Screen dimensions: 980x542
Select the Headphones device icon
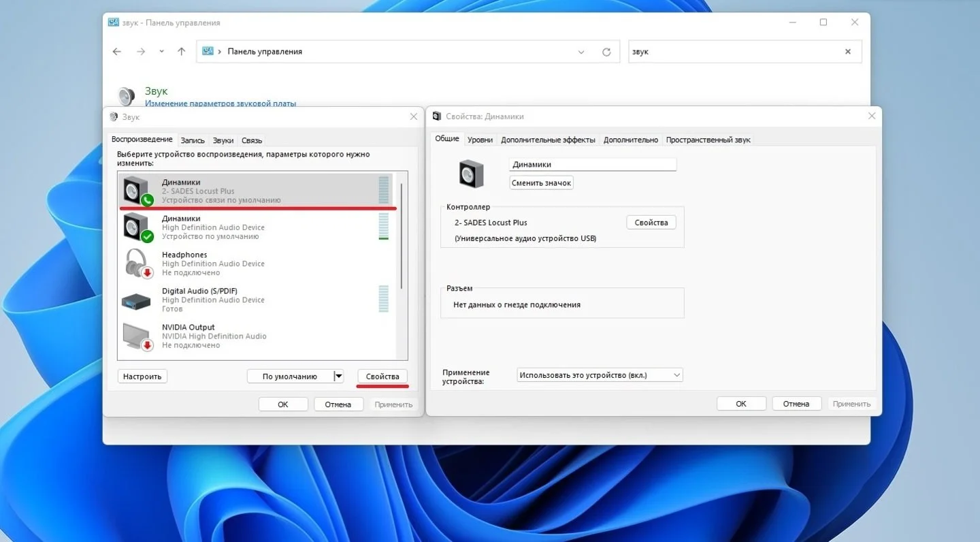[x=138, y=263]
